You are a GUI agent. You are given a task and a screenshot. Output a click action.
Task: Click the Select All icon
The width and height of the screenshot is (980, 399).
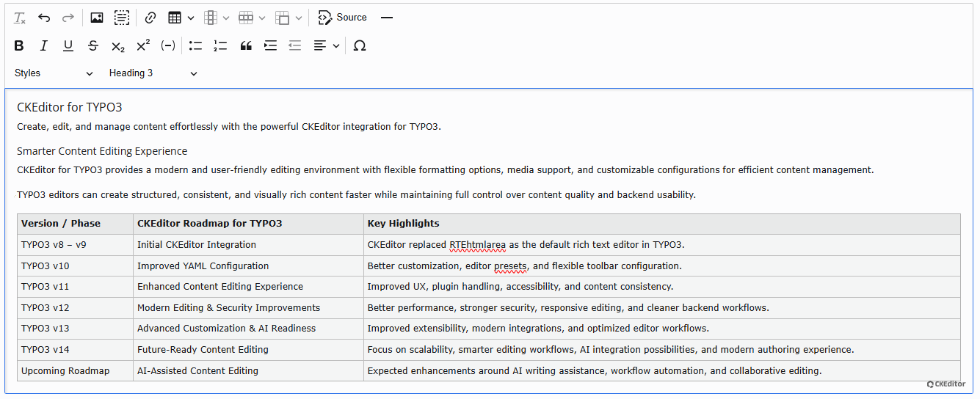122,18
